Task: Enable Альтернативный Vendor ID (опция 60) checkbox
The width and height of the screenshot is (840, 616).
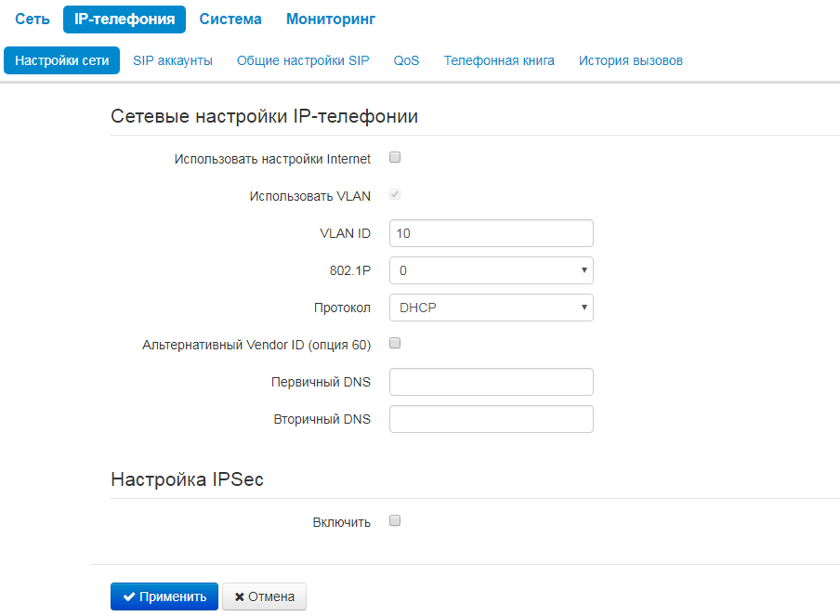Action: (x=395, y=344)
